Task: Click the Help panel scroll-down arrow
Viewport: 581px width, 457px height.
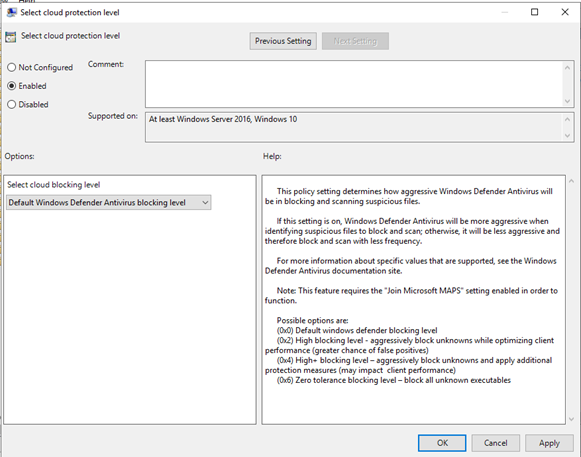Action: pyautogui.click(x=571, y=419)
